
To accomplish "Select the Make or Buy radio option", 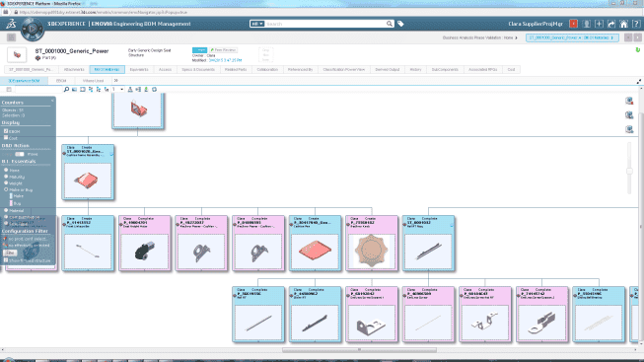I will pyautogui.click(x=6, y=189).
